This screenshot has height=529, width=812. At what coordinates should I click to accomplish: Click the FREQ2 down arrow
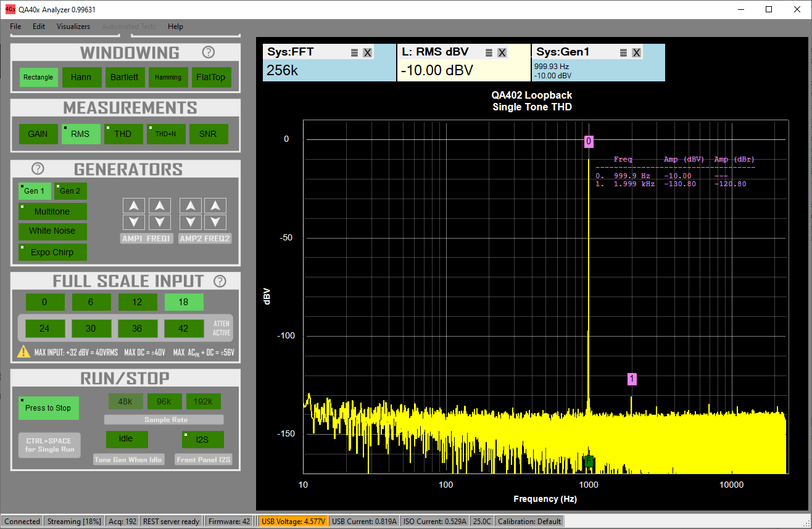pyautogui.click(x=215, y=222)
